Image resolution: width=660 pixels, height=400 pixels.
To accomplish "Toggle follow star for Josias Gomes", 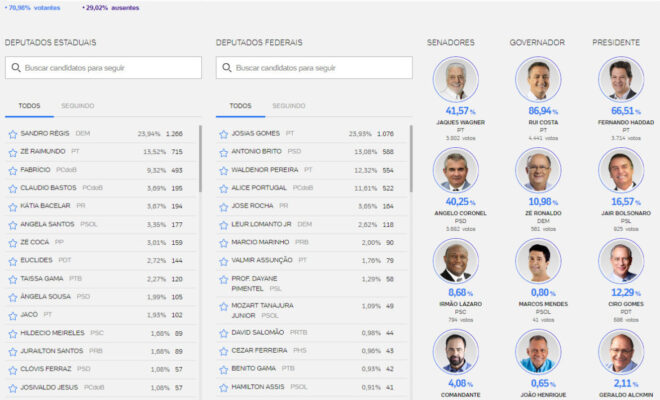I will coord(223,133).
